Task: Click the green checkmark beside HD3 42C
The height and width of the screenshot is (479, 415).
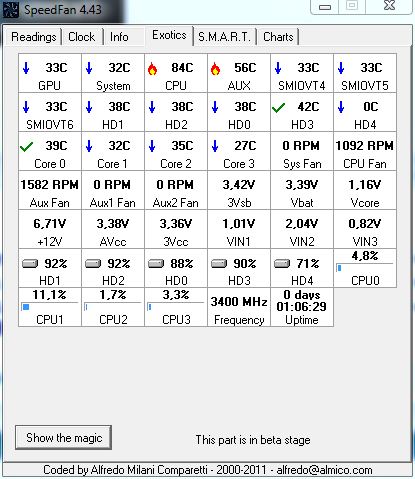Action: click(278, 107)
